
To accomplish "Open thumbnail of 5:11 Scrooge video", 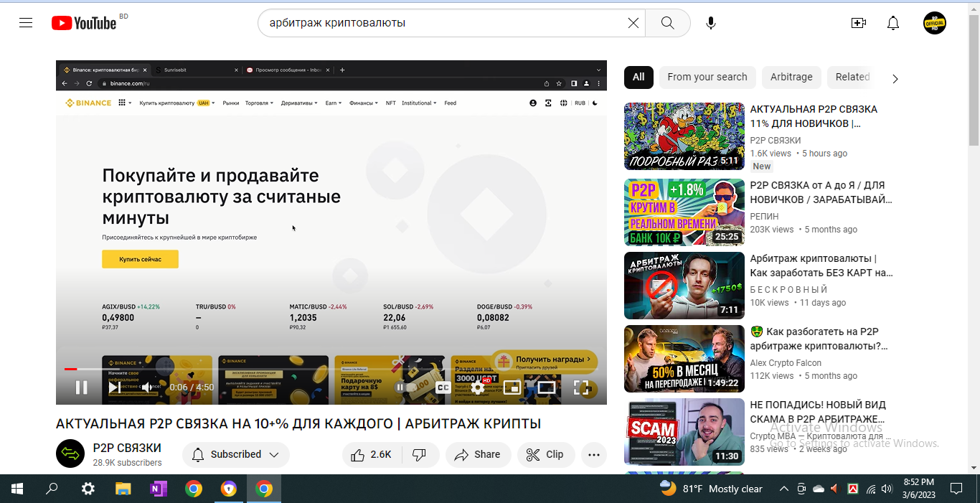I will [x=684, y=136].
